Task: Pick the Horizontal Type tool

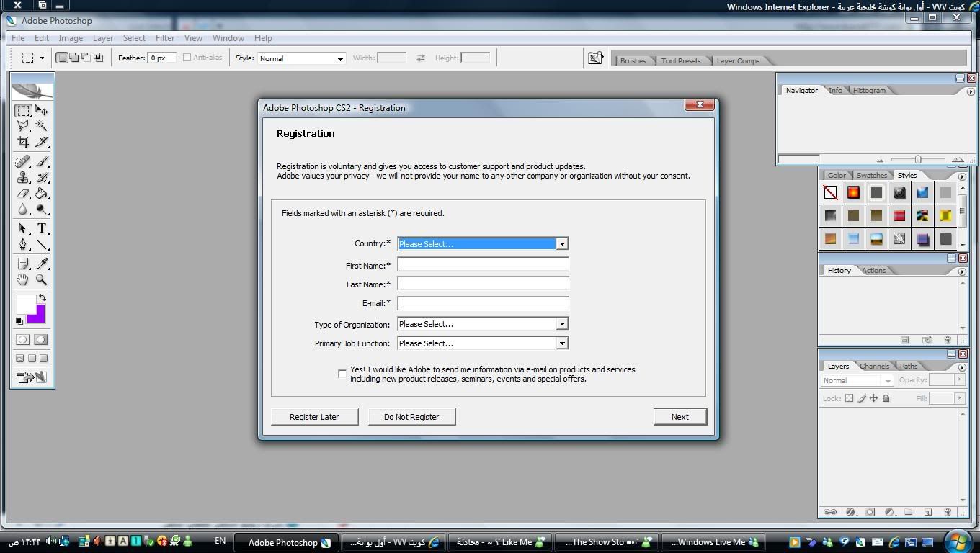Action: pos(42,229)
